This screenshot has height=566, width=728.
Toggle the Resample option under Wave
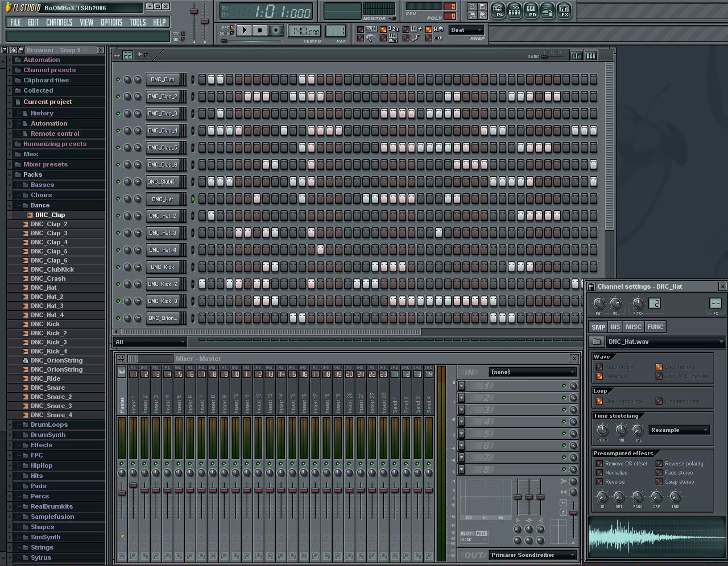[x=599, y=376]
